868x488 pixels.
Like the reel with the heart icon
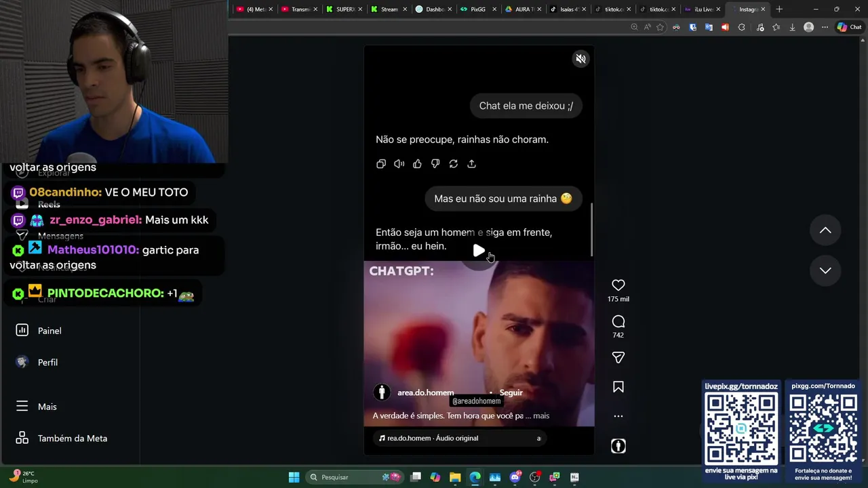(618, 285)
